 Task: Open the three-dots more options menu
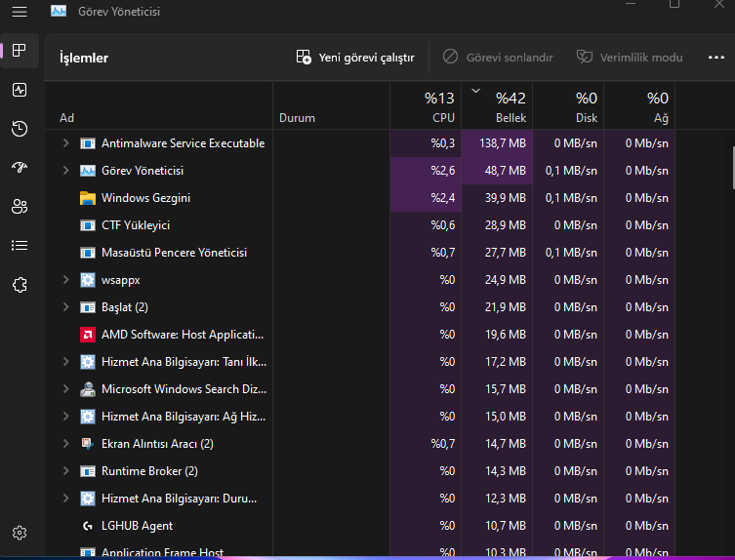tap(715, 58)
